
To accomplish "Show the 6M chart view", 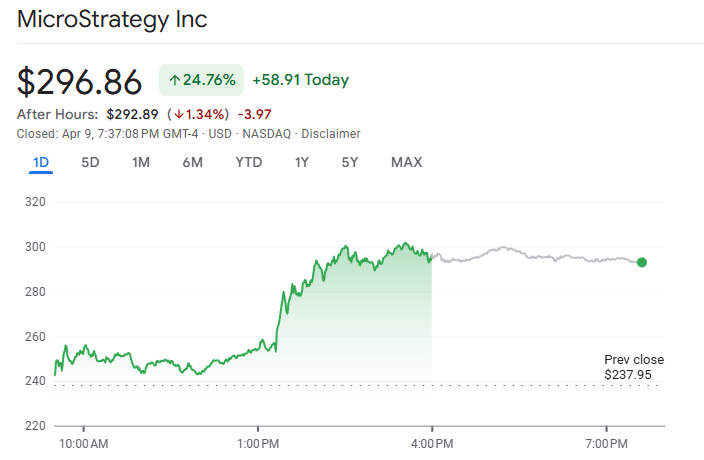I will tap(193, 162).
